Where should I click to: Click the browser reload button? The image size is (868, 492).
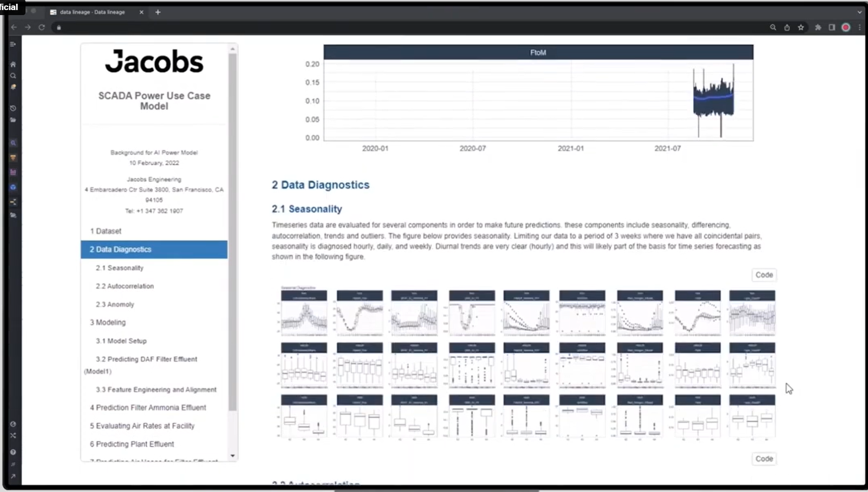[x=41, y=27]
